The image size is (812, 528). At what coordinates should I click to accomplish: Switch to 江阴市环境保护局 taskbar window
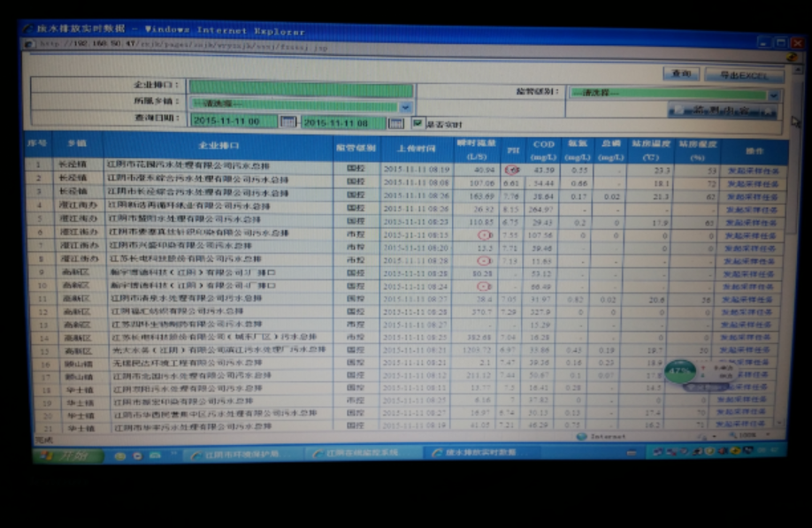(x=241, y=455)
